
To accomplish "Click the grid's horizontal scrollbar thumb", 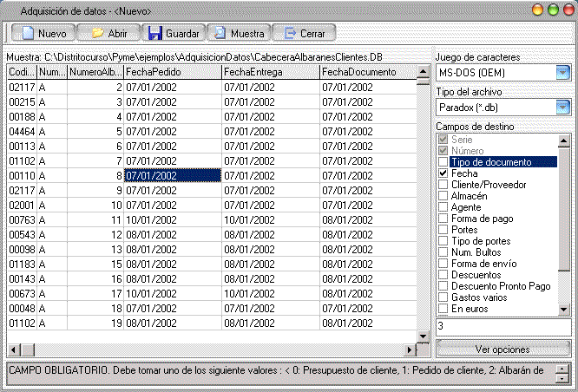I will [x=28, y=350].
